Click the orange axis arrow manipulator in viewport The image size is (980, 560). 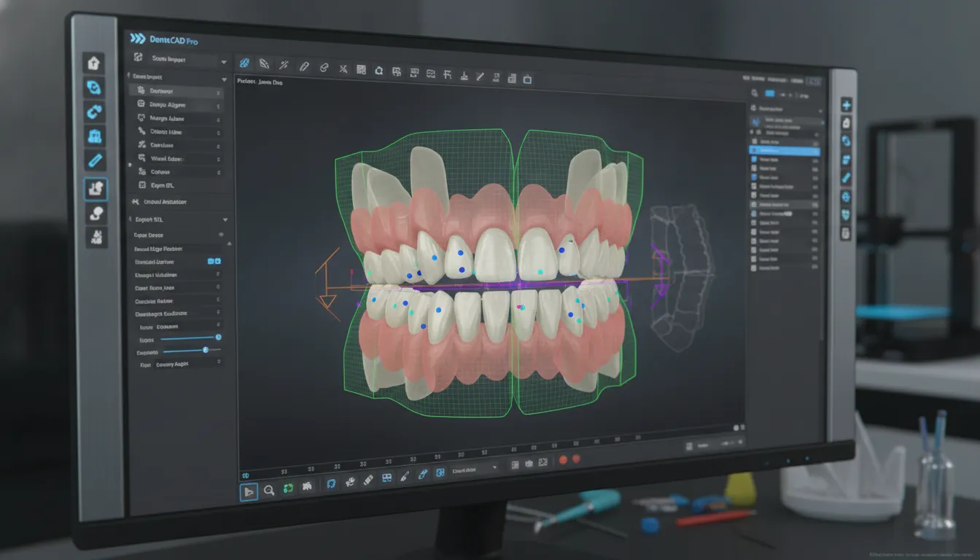coord(327,284)
